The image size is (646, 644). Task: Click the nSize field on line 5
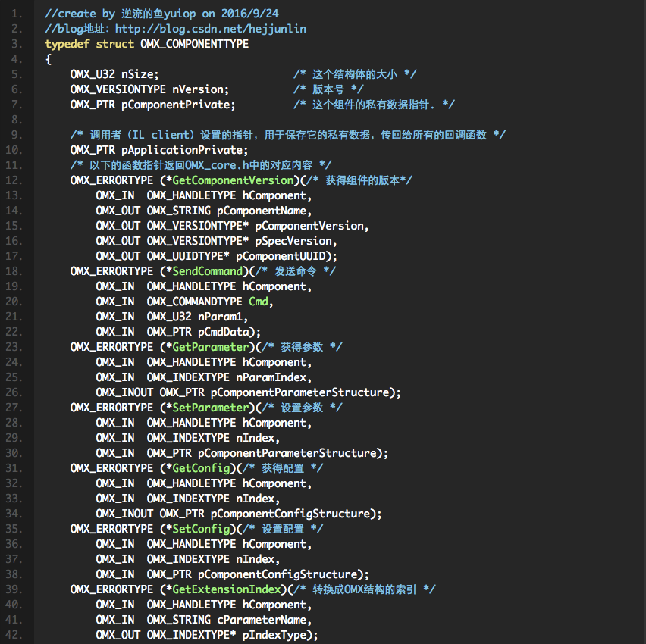click(136, 74)
